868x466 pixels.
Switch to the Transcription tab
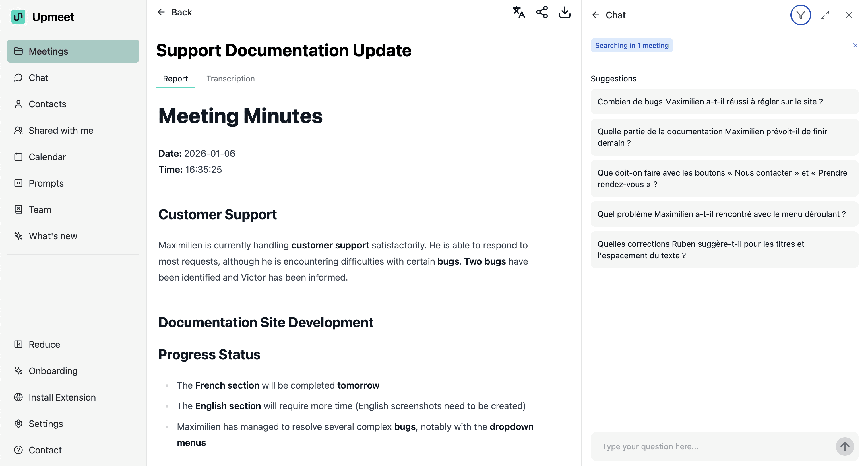click(x=230, y=79)
